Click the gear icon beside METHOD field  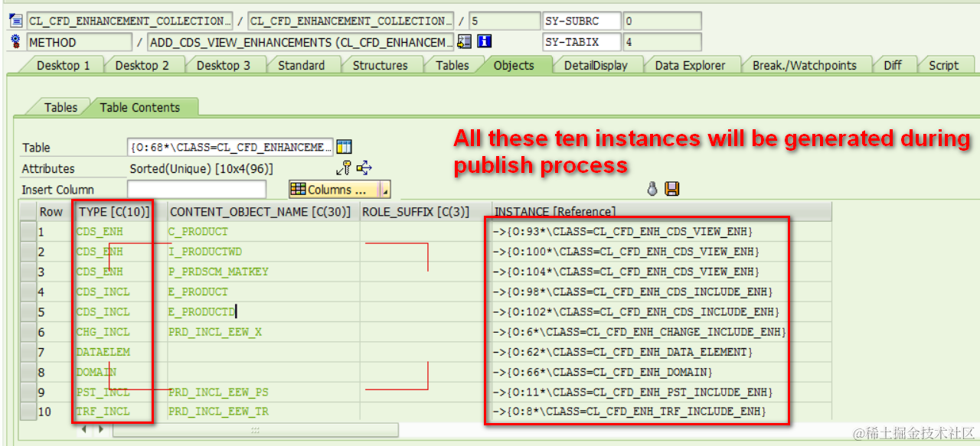(15, 41)
